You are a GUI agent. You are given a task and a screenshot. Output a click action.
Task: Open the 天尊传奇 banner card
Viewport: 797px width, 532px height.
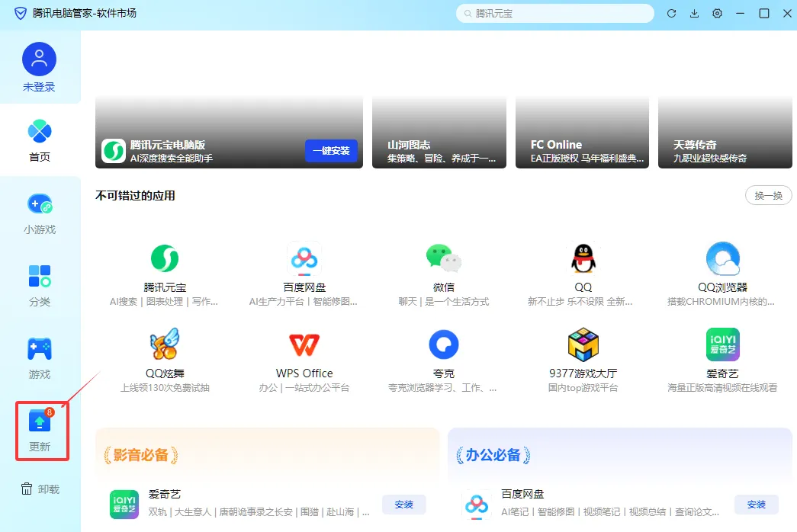pos(725,132)
